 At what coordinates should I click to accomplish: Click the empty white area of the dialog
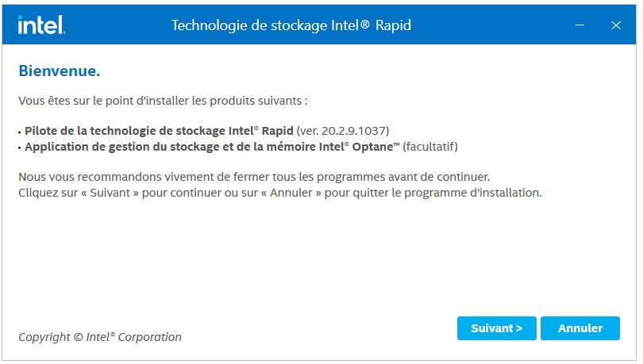tap(318, 254)
